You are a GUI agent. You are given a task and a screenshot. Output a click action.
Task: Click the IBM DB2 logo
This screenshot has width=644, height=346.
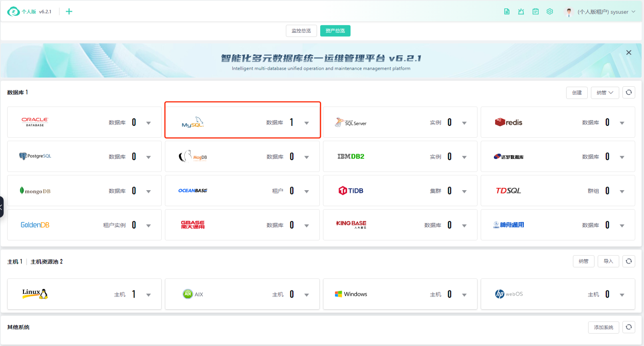click(351, 157)
